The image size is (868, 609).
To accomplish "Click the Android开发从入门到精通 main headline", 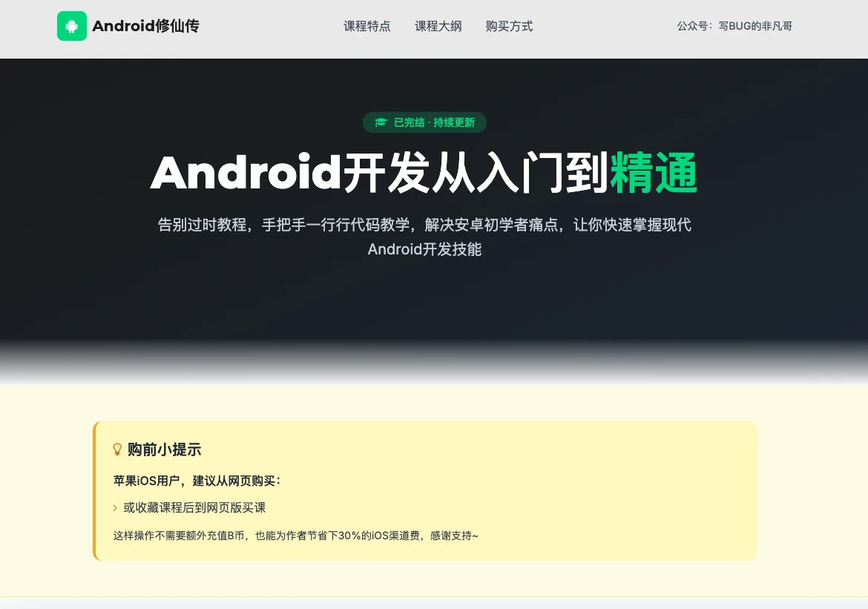I will (424, 173).
